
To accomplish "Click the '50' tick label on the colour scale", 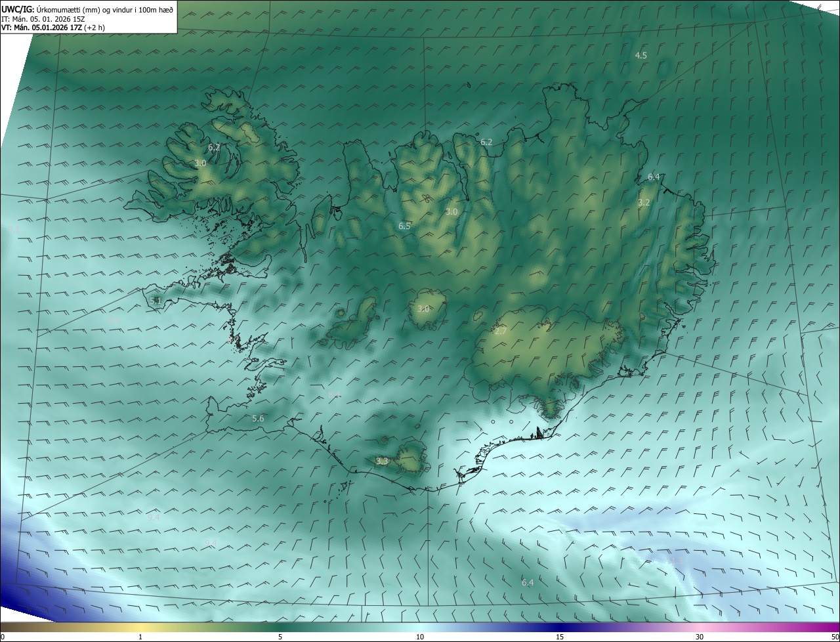I will click(835, 637).
